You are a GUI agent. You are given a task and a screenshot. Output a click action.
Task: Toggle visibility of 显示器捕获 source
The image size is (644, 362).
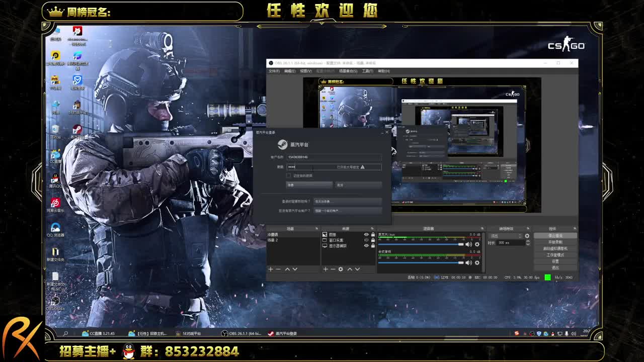coord(366,246)
